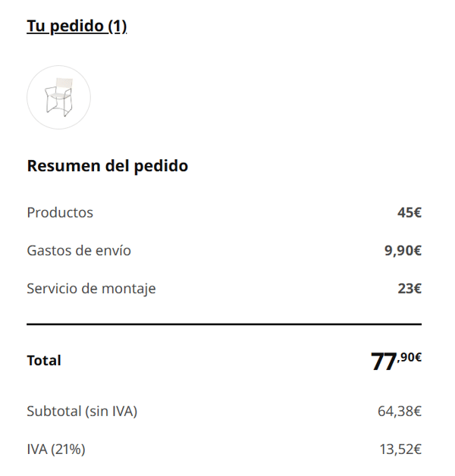The width and height of the screenshot is (455, 476).
Task: Click the 13,52€ IVA amount
Action: 400,449
